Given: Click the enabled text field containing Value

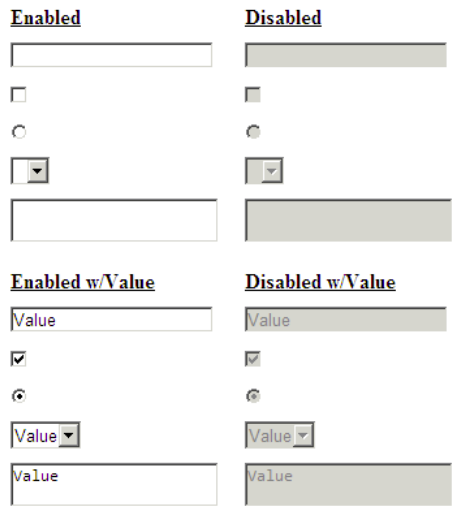Looking at the screenshot, I should [x=111, y=319].
